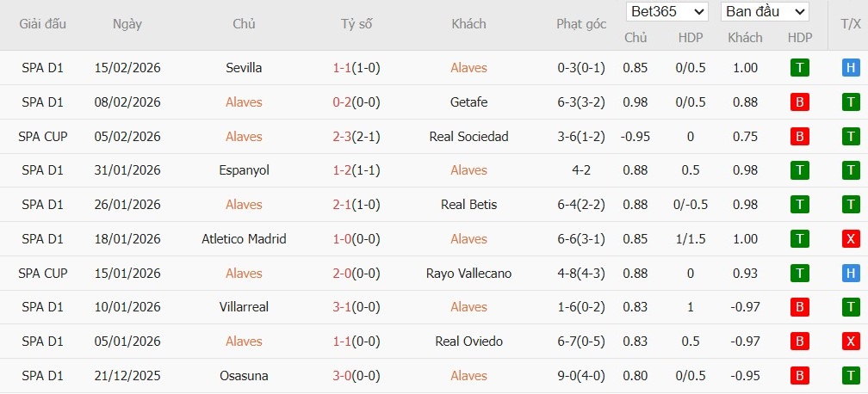Click the Phạt góc column header
The width and height of the screenshot is (868, 394).
[581, 24]
